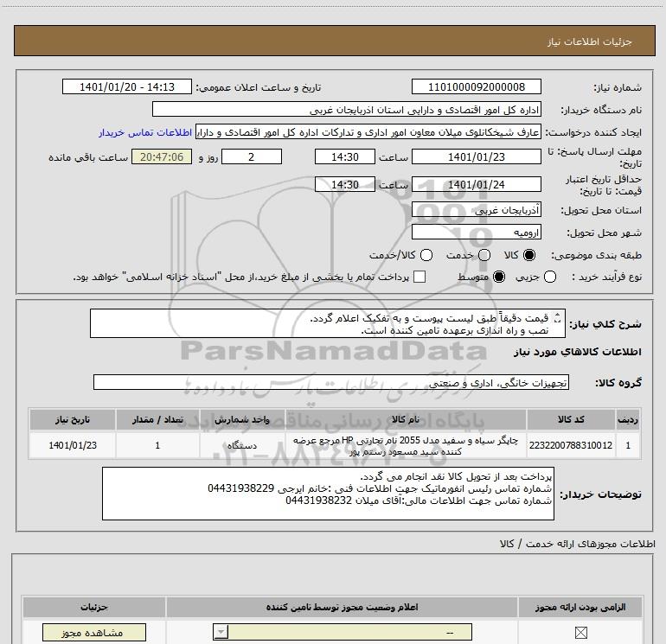
Task: Click the need date cell 1401/01/23
Action: pos(73,445)
